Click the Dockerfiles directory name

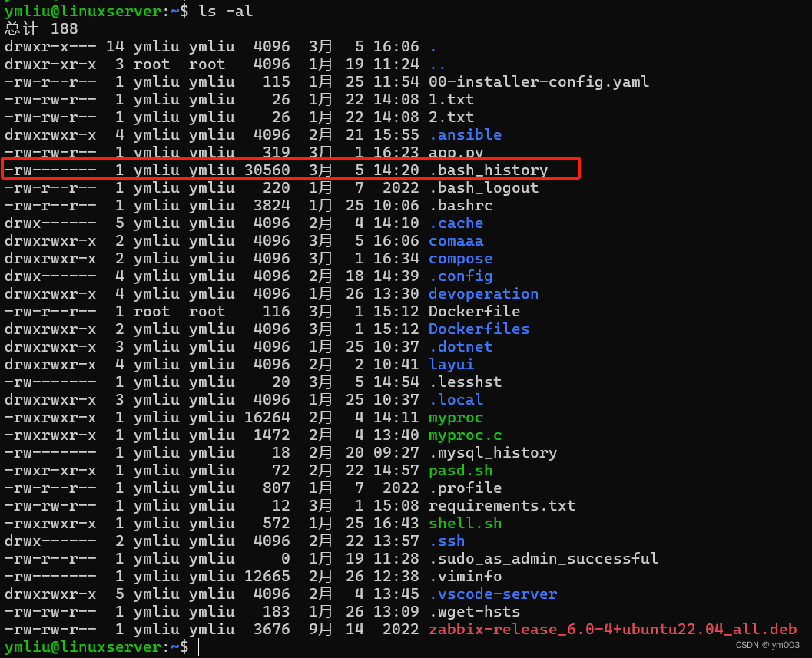click(479, 329)
